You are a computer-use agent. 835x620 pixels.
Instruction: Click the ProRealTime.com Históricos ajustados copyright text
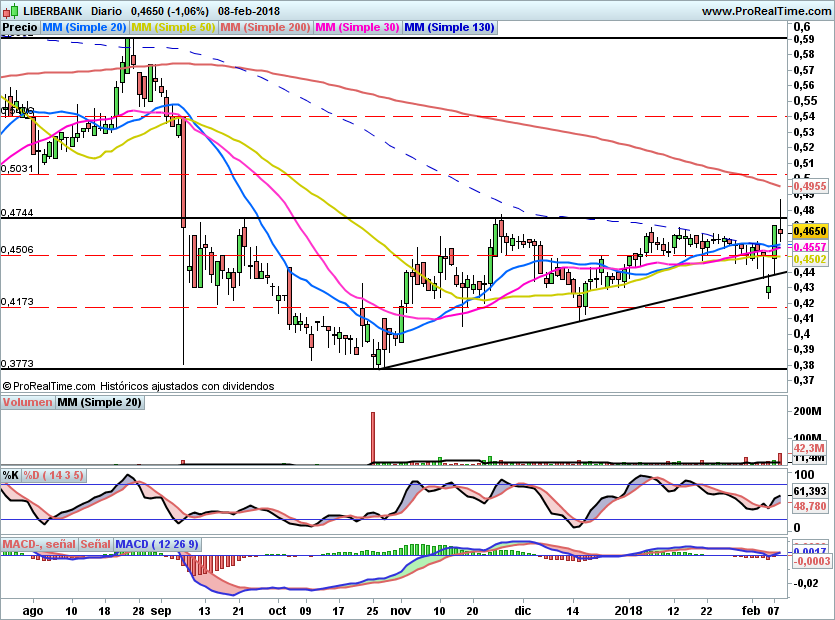pyautogui.click(x=139, y=386)
